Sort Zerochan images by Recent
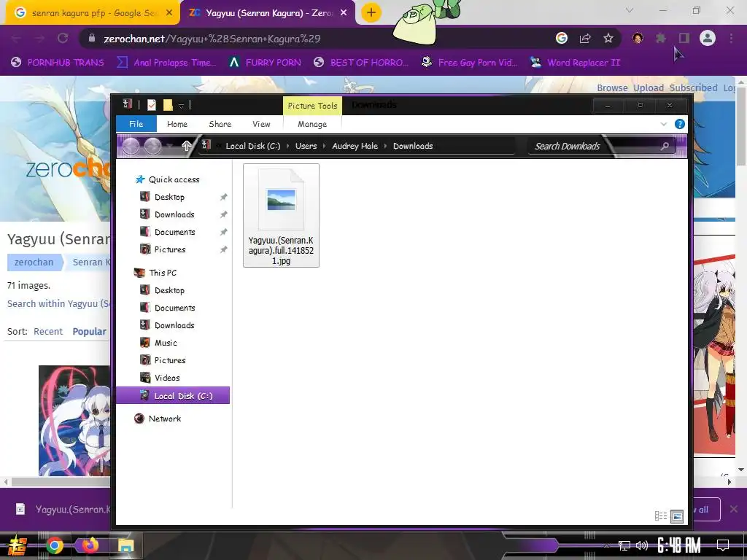 [x=48, y=332]
